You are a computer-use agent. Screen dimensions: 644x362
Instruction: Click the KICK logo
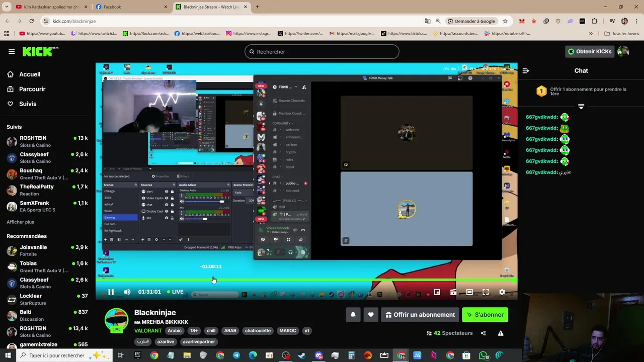tap(40, 51)
